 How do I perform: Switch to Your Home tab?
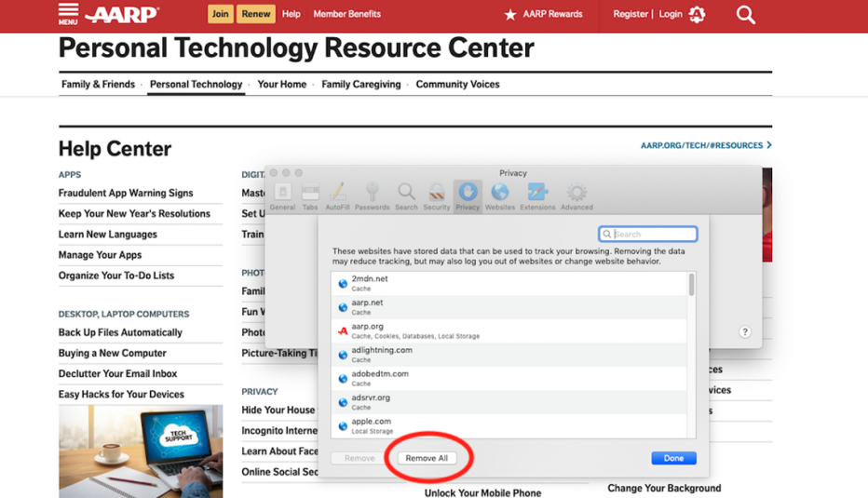pos(282,84)
